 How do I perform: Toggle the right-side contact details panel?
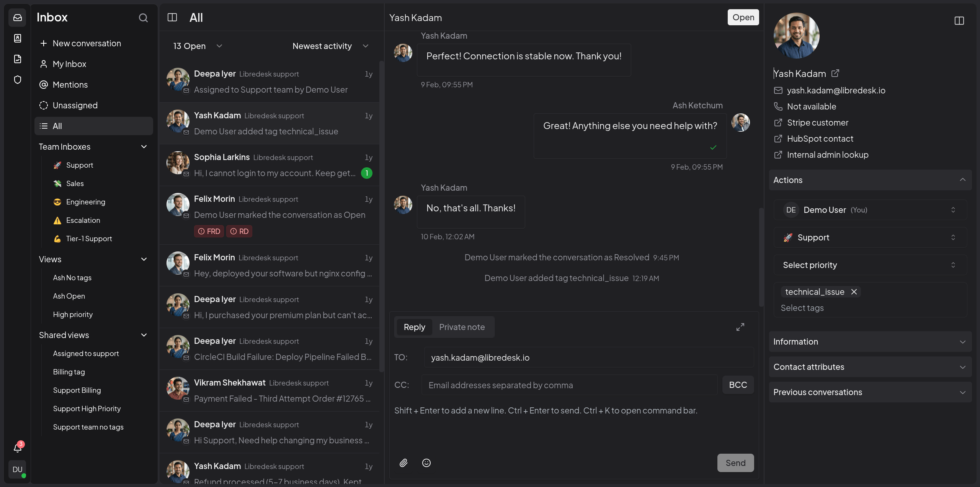tap(959, 20)
